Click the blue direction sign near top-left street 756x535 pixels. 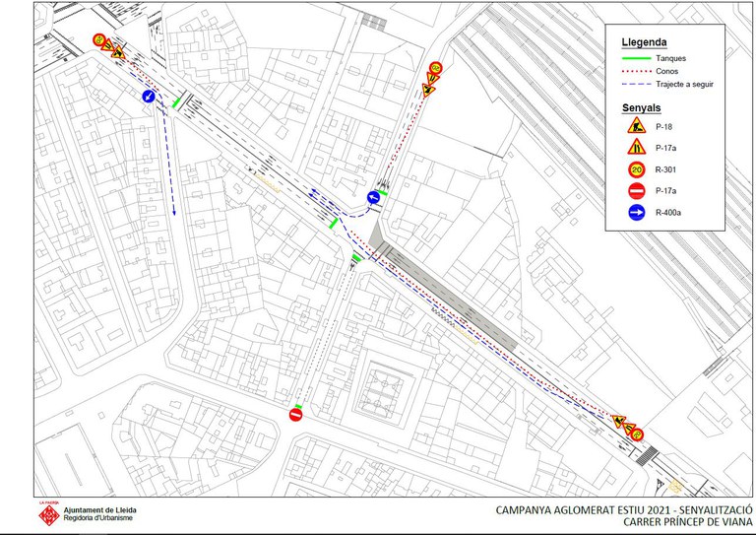click(x=148, y=96)
